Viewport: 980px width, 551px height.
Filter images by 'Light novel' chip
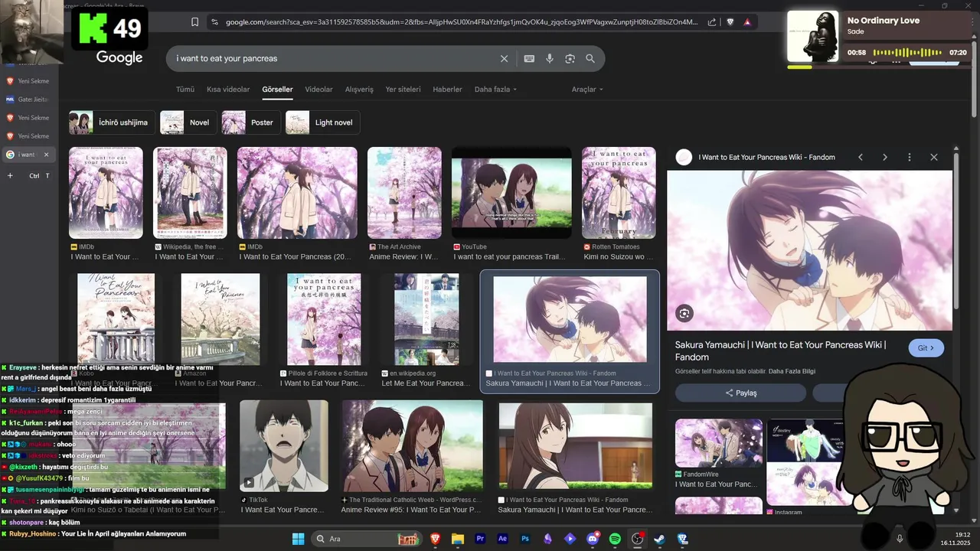tap(323, 122)
